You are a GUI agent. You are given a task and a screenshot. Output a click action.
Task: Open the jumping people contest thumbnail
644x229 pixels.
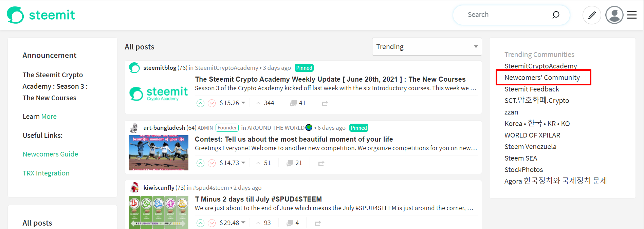(x=159, y=153)
